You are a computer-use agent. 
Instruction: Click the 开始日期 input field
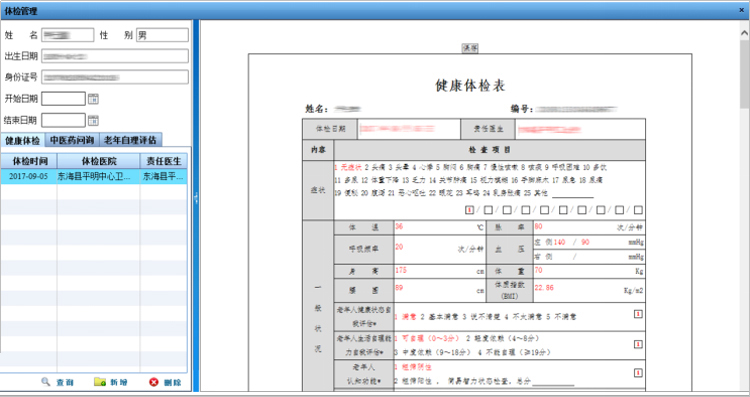point(63,99)
